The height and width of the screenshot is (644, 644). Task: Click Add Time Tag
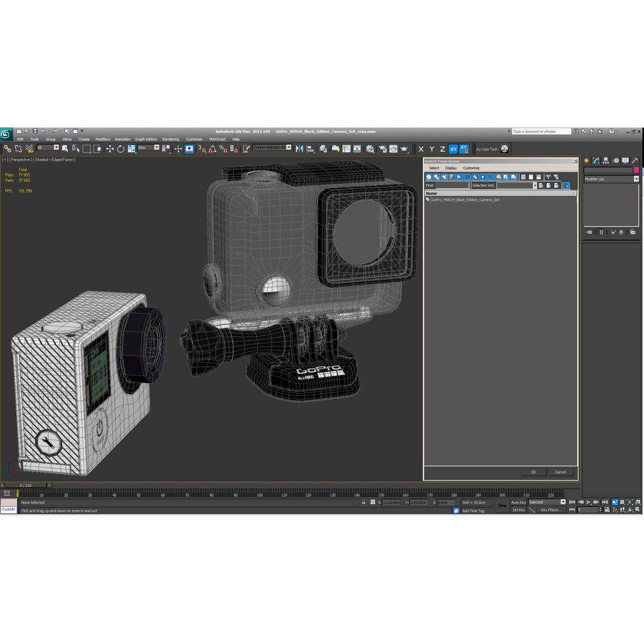[x=473, y=511]
